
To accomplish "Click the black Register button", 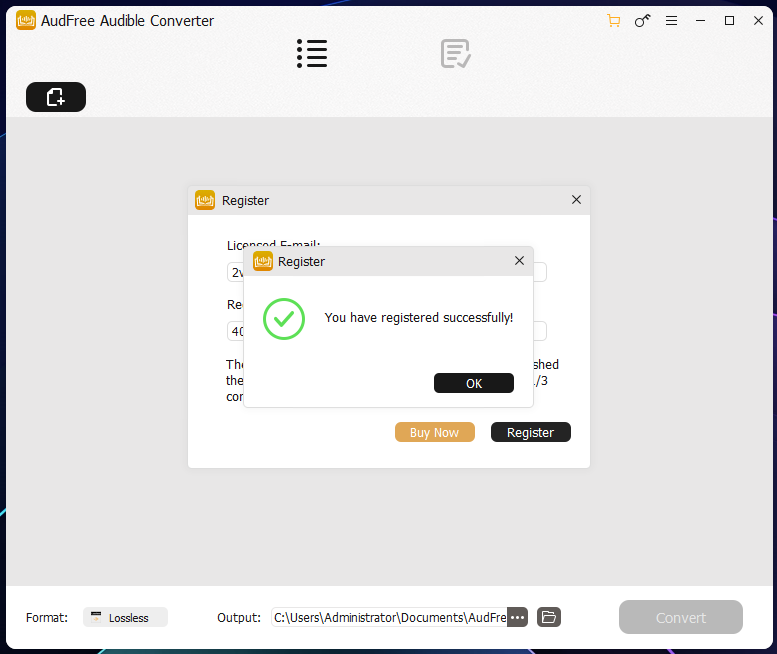I will point(531,432).
